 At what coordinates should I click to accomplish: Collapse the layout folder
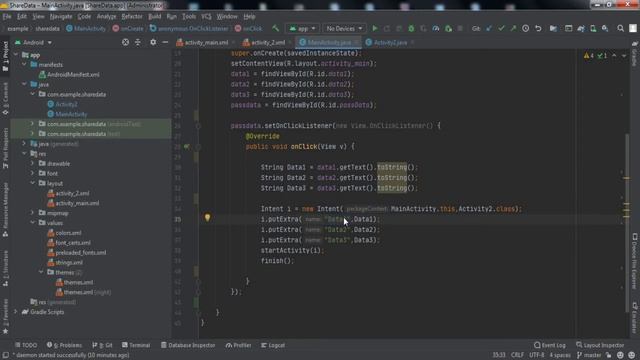click(33, 183)
